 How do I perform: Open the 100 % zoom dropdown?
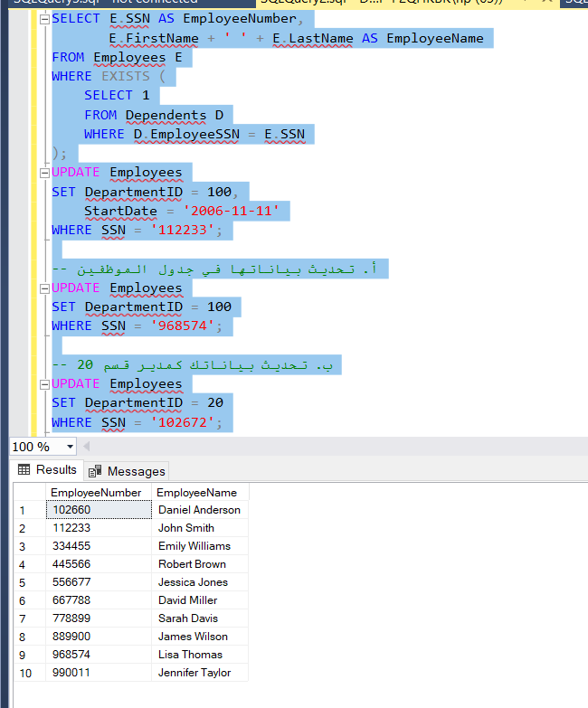[x=70, y=447]
